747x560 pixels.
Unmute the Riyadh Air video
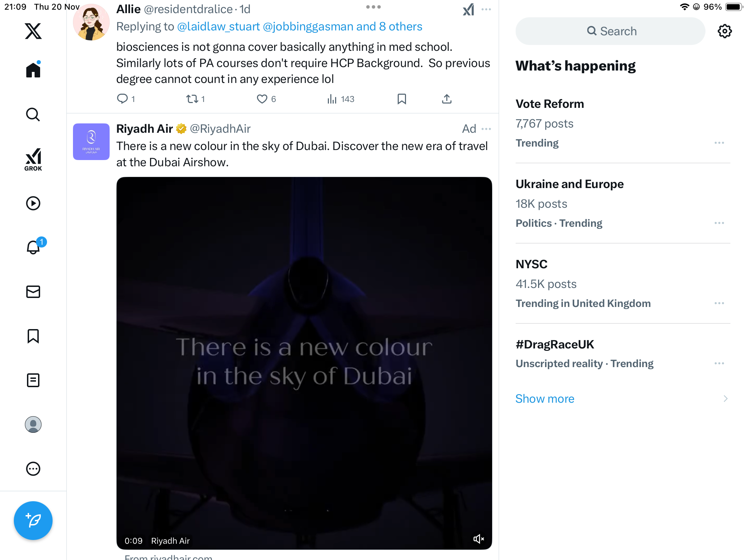coord(479,539)
